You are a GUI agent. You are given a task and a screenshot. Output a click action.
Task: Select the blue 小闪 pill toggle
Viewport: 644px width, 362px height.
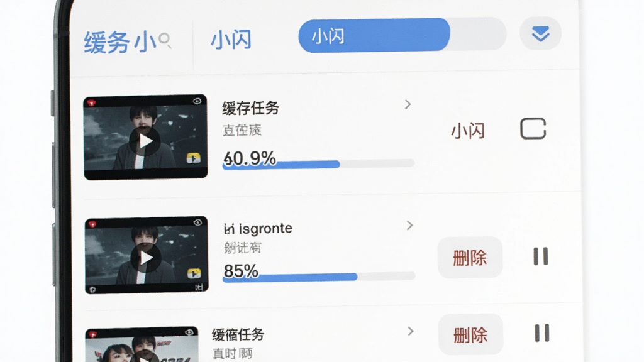coord(374,35)
